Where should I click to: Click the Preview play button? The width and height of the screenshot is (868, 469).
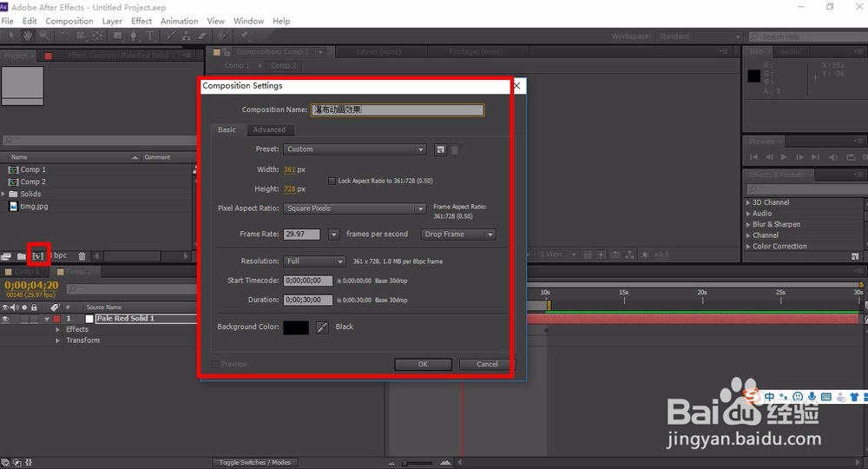(x=784, y=156)
